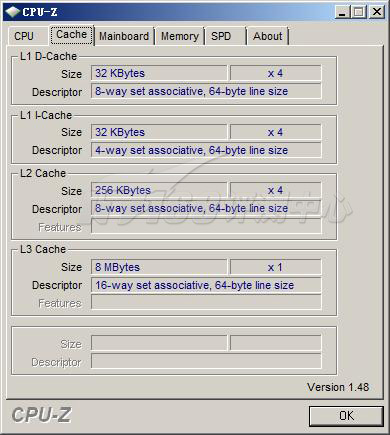This screenshot has width=390, height=435.
Task: Click the CPU-Z title bar icon
Action: (x=13, y=12)
